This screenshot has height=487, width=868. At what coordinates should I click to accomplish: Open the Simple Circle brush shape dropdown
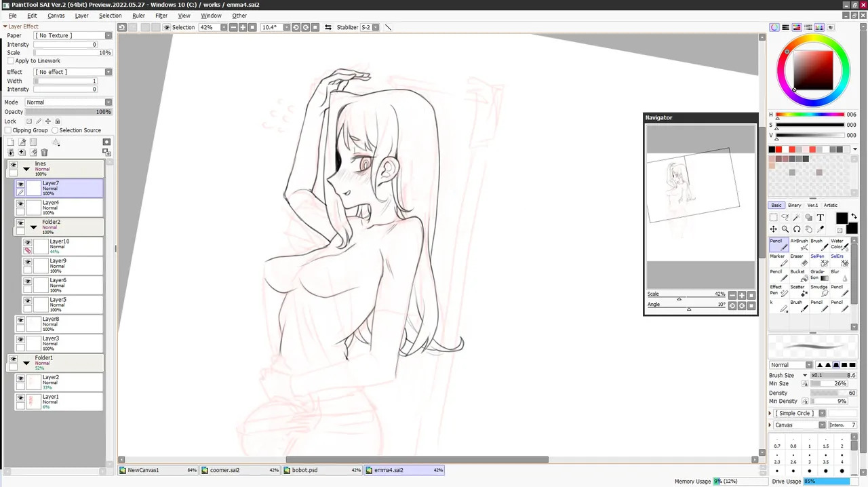pyautogui.click(x=800, y=413)
